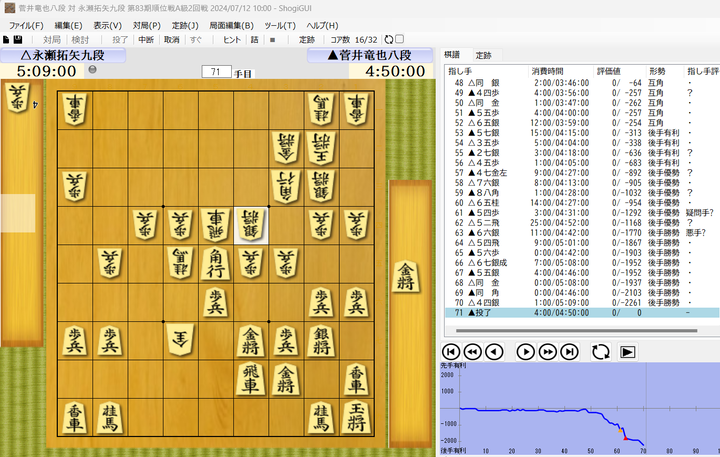Click the board rotate icon beside playback controls
The width and height of the screenshot is (720, 457).
click(x=601, y=352)
